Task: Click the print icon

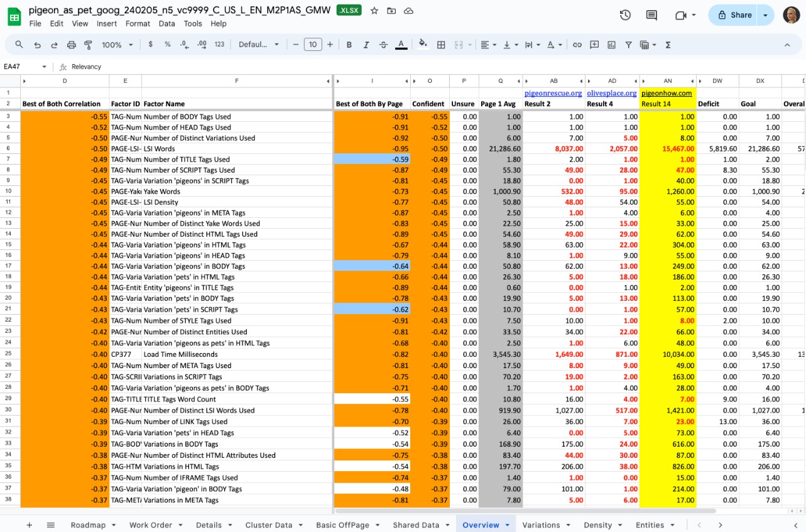Action: (72, 45)
